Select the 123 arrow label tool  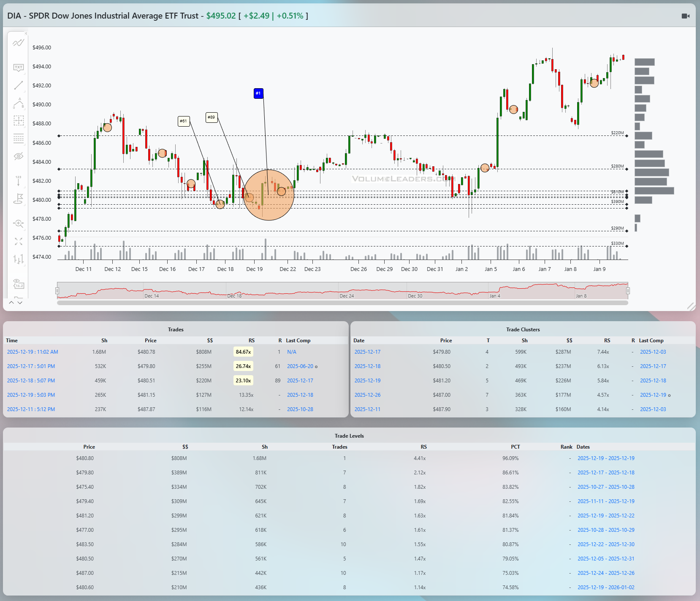click(18, 181)
